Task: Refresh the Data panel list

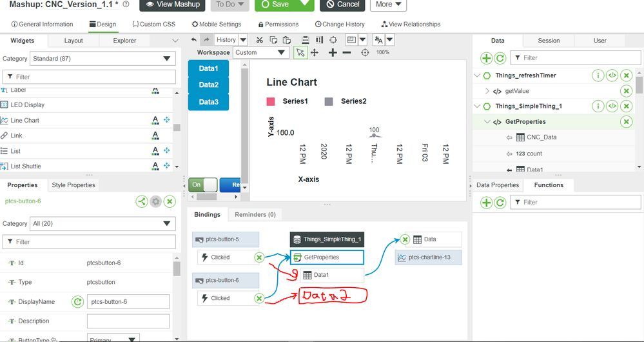Action: click(500, 58)
